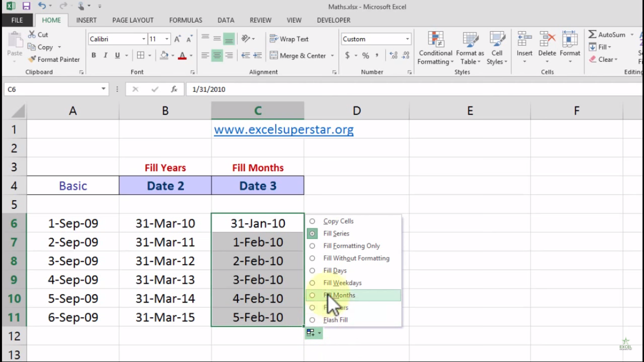Click Decrease Decimal icon
The image size is (644, 362).
point(406,56)
